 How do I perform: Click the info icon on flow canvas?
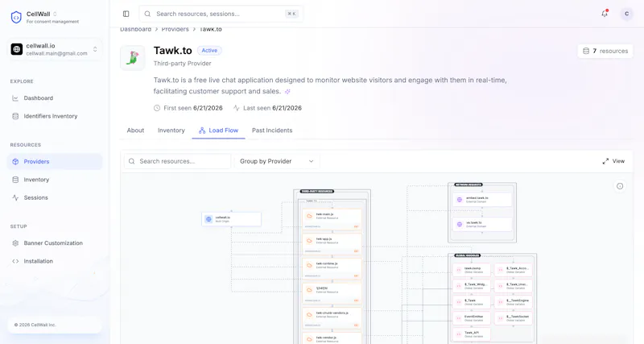620,186
